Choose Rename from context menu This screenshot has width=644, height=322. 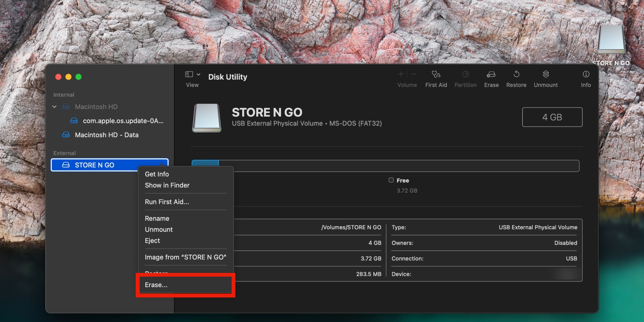[x=157, y=219]
